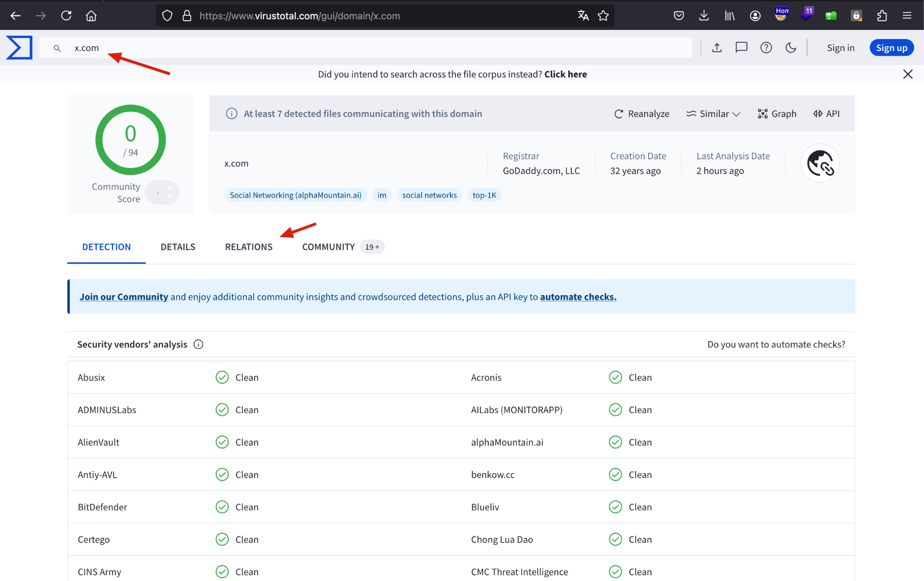Screen dimensions: 924x581
Task: Open the comment bubble icon
Action: click(741, 48)
